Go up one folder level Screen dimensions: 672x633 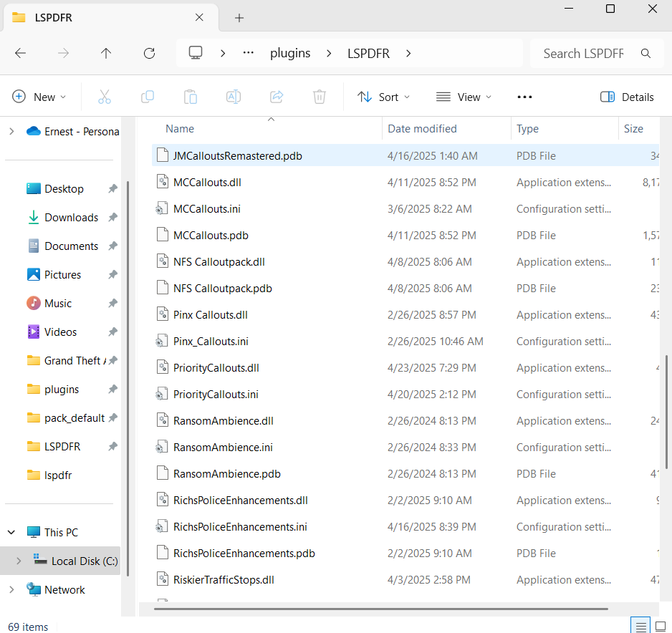[106, 53]
